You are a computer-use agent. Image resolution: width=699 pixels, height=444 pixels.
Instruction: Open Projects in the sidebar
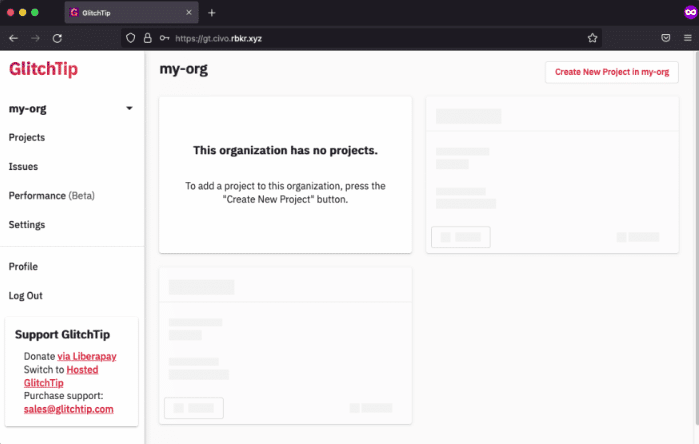27,138
